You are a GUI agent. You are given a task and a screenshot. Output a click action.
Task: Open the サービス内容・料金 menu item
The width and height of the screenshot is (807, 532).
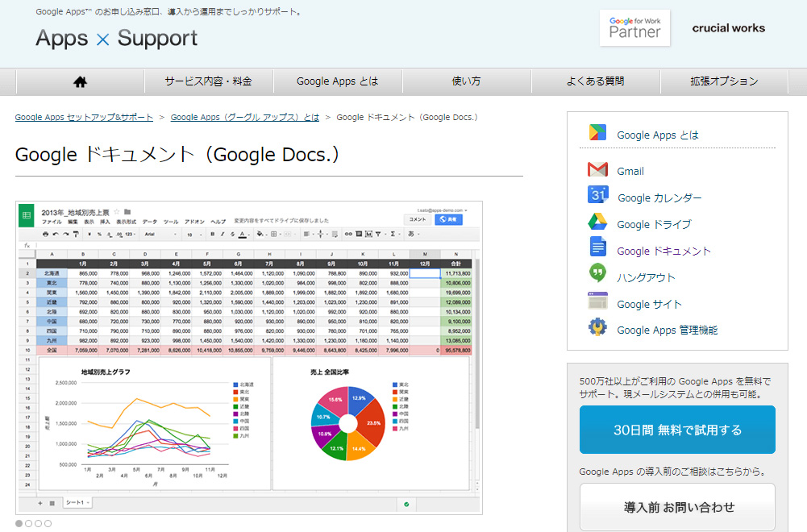tap(208, 81)
